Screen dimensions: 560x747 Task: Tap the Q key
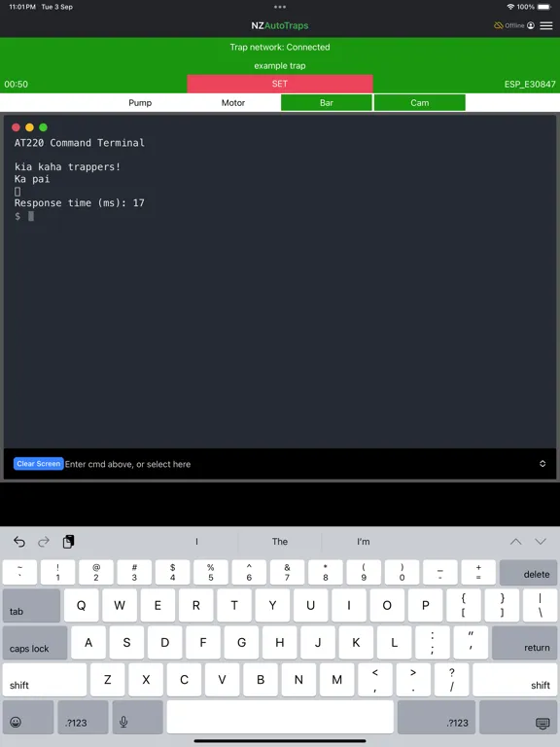pyautogui.click(x=82, y=606)
